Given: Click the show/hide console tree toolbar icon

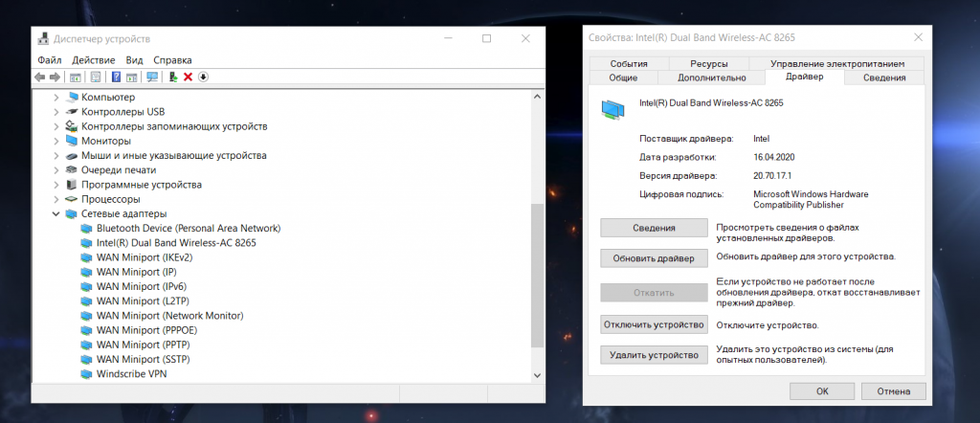Looking at the screenshot, I should [75, 77].
